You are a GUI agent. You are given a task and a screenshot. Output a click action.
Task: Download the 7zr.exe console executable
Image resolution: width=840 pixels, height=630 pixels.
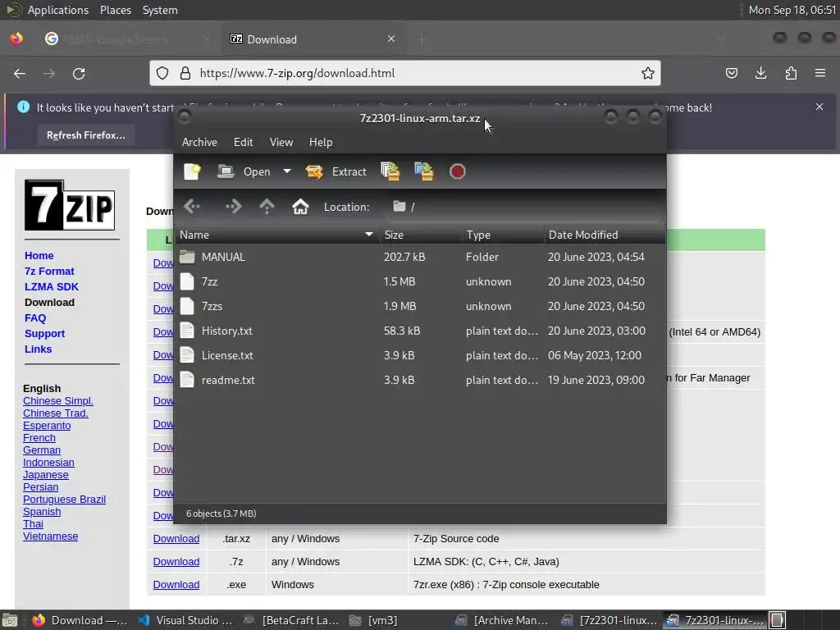(176, 584)
